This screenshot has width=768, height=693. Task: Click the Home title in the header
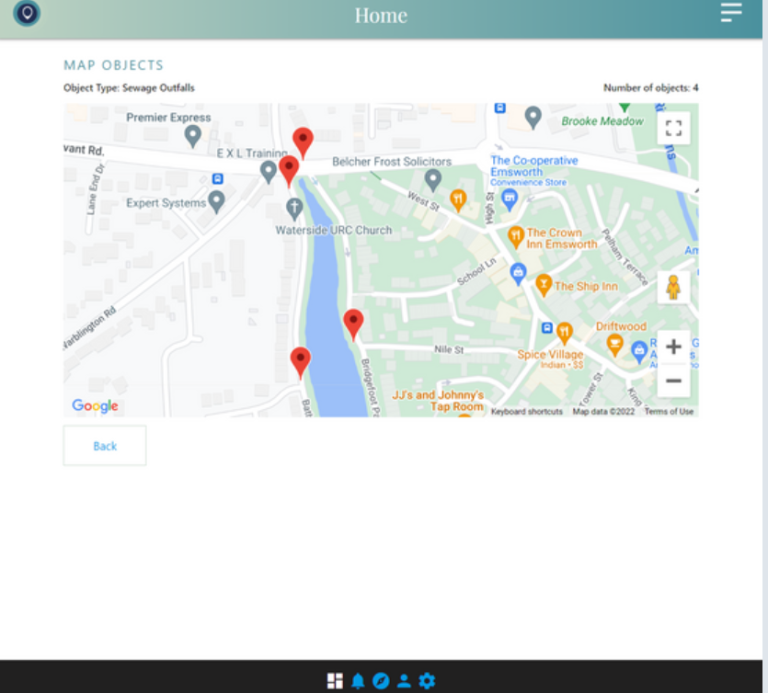(381, 15)
